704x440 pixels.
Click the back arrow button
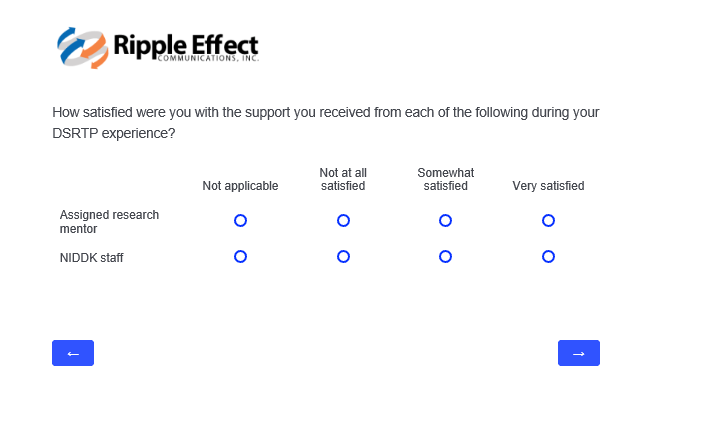(x=73, y=353)
